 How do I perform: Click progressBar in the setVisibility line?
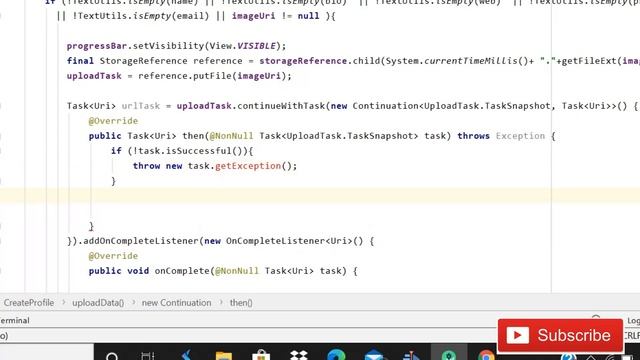[x=97, y=46]
